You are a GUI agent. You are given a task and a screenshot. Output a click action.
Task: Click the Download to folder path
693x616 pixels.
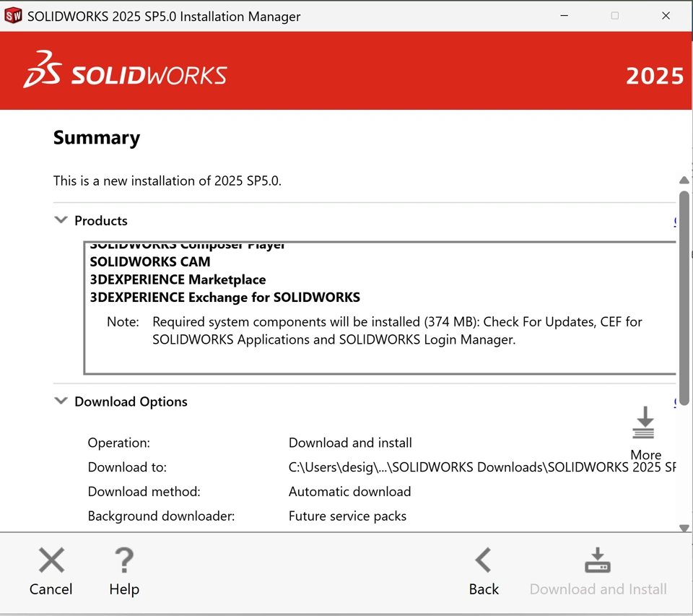pyautogui.click(x=481, y=467)
